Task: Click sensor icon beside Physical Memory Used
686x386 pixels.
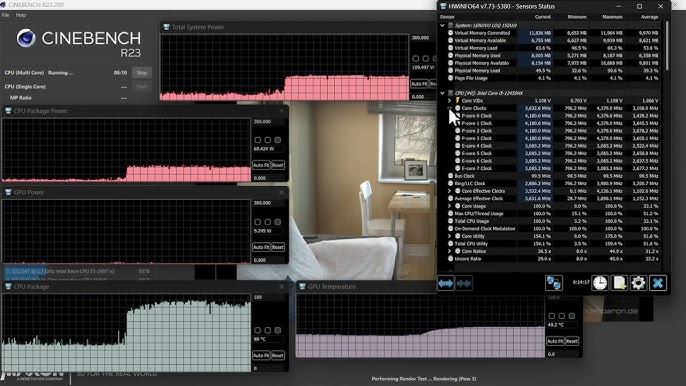Action: (x=451, y=56)
